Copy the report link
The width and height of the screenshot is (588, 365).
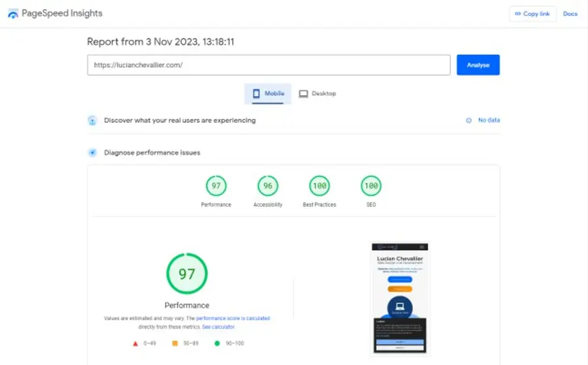532,14
